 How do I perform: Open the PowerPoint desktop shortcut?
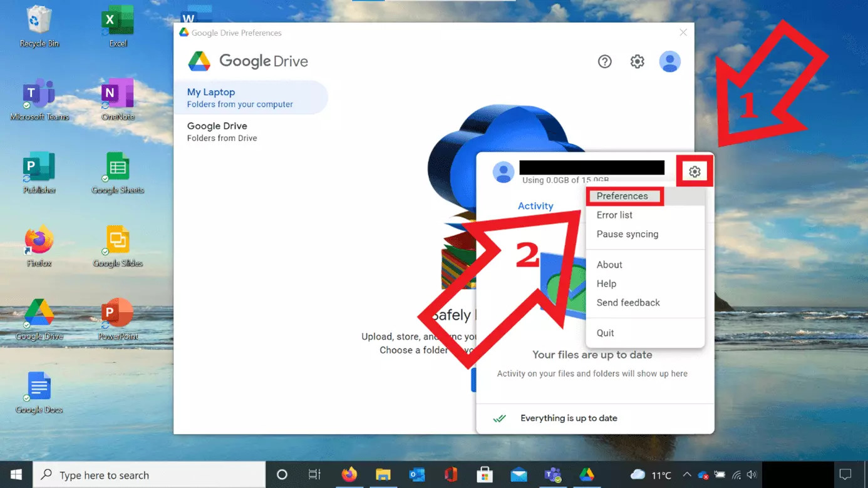118,320
